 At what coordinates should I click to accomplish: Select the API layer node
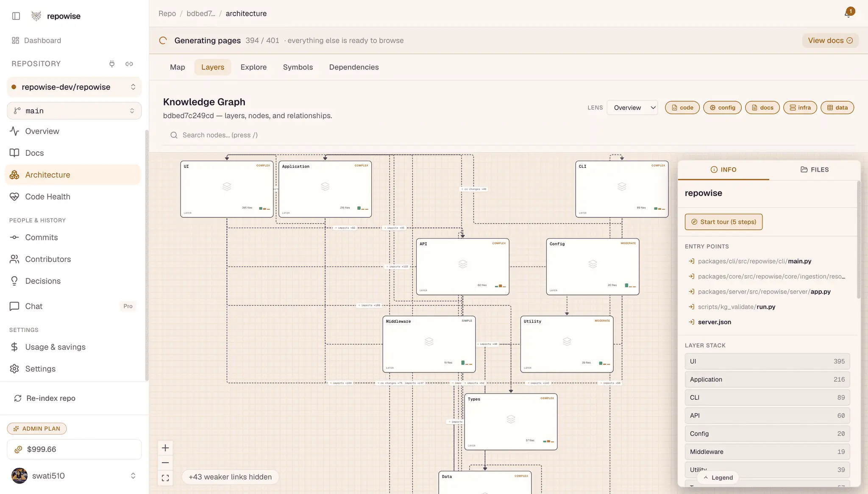pos(462,266)
